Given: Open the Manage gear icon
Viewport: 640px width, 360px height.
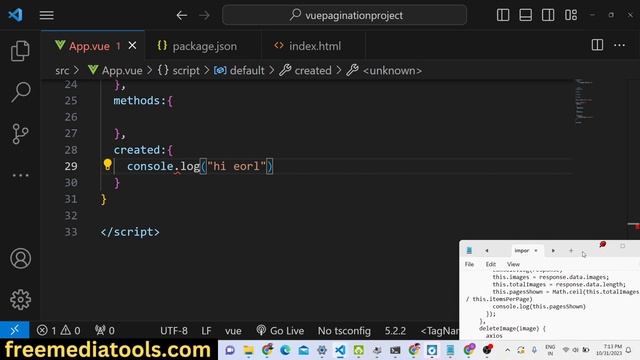Looking at the screenshot, I should [20, 300].
